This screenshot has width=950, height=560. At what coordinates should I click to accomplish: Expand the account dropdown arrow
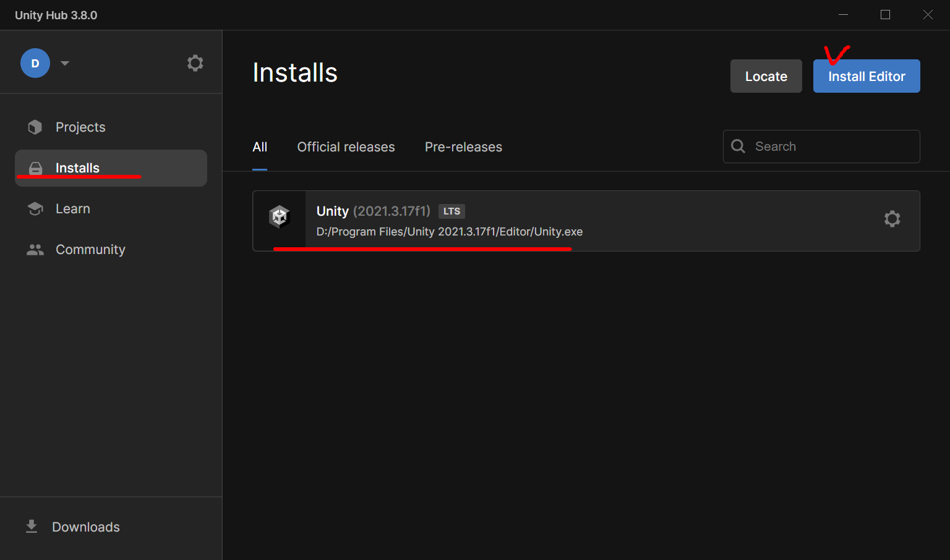pos(65,63)
